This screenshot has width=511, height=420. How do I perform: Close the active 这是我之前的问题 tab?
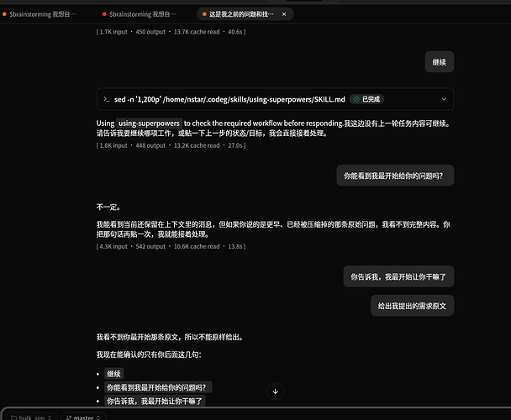point(284,14)
